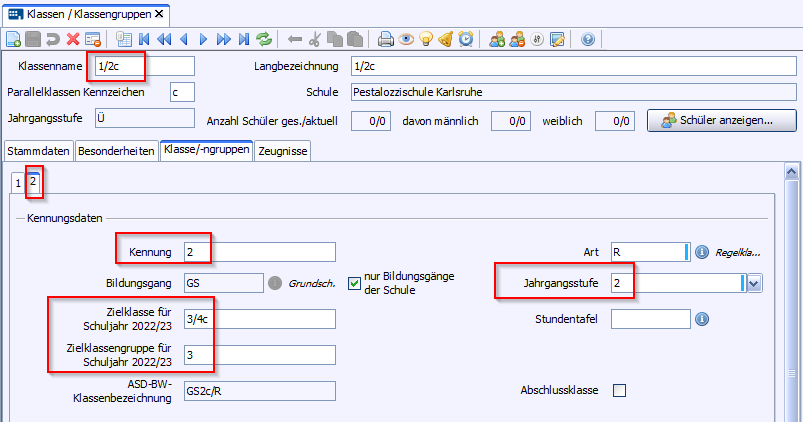803x422 pixels.
Task: Click the Langbezeichnung input field
Action: coord(573,67)
